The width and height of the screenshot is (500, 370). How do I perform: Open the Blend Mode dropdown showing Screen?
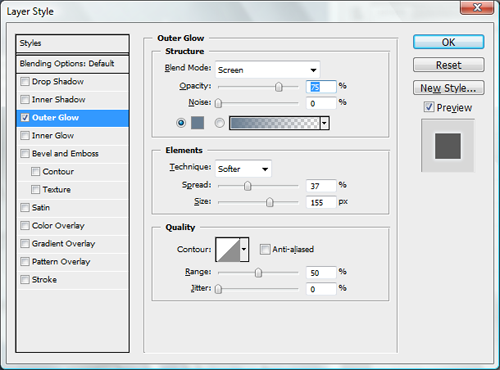click(268, 70)
